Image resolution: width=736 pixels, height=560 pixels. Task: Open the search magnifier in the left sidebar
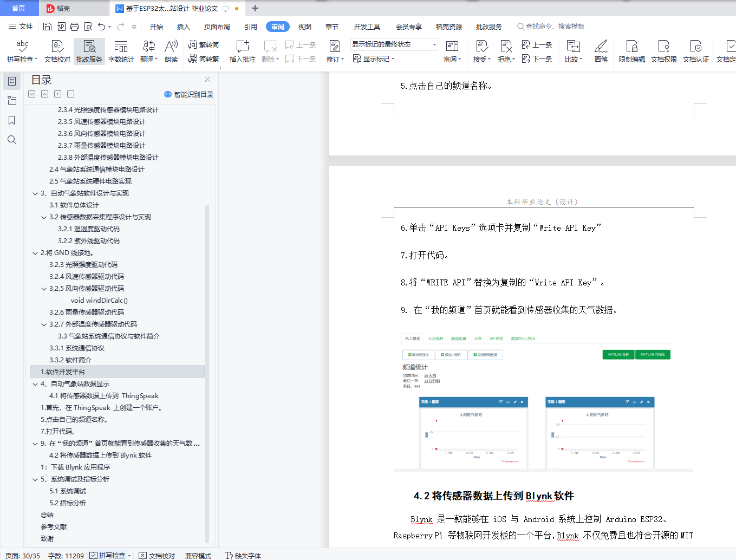12,140
